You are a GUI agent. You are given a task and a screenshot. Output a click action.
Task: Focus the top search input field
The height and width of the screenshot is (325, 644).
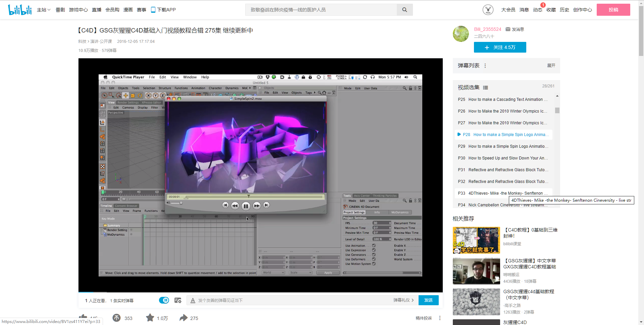(x=321, y=10)
